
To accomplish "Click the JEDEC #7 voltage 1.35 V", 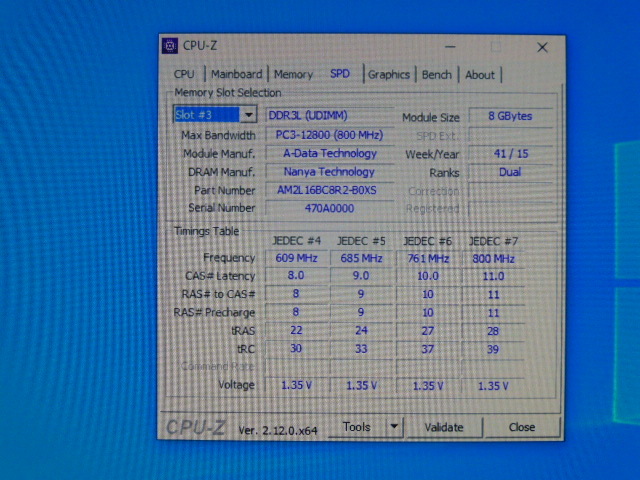I will click(x=493, y=386).
